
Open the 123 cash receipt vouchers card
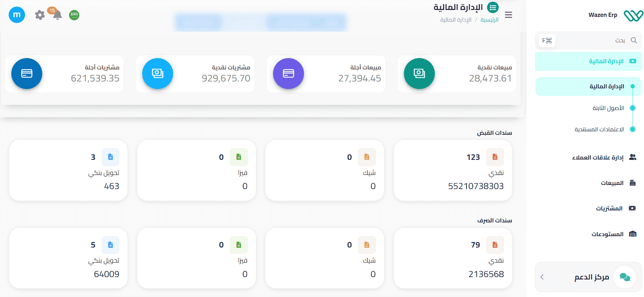[x=453, y=170]
